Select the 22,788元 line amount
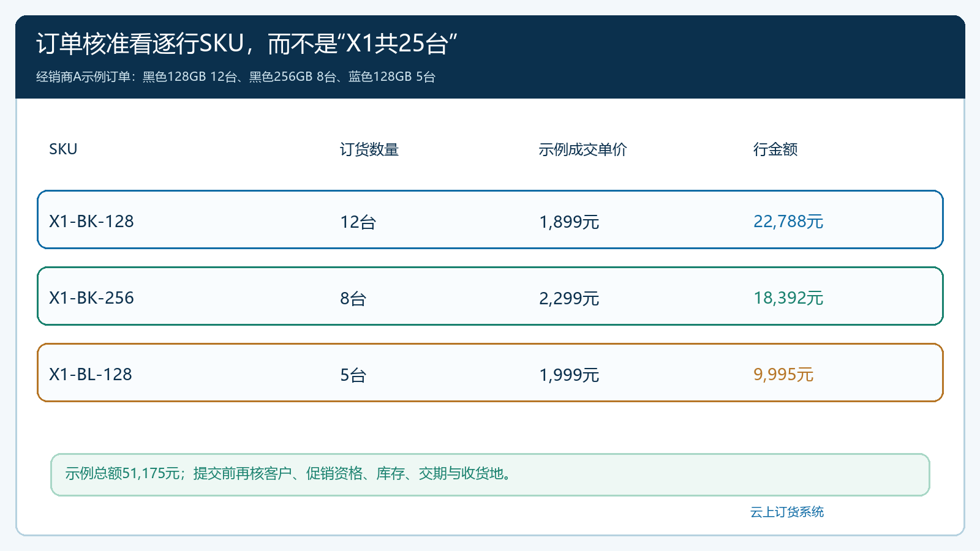 point(788,222)
